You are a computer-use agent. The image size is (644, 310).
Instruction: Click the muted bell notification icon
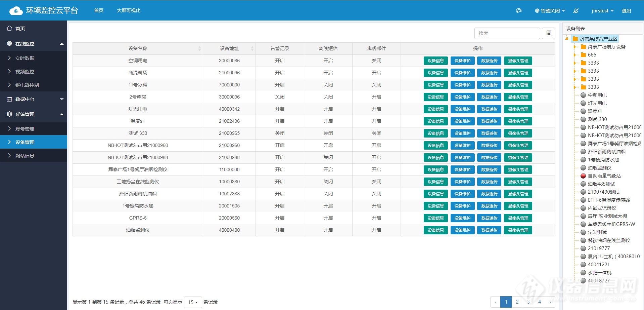pos(576,11)
